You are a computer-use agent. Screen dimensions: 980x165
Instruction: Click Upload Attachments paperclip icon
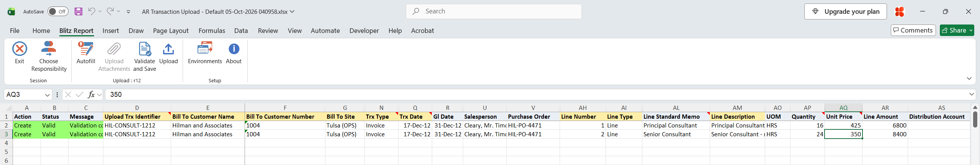[114, 49]
